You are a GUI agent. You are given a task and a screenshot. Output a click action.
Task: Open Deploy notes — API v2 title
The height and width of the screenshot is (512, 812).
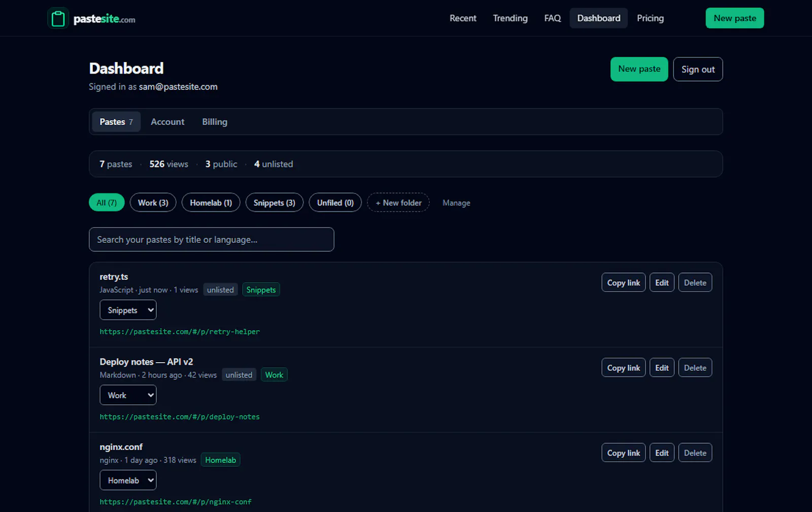(x=146, y=362)
